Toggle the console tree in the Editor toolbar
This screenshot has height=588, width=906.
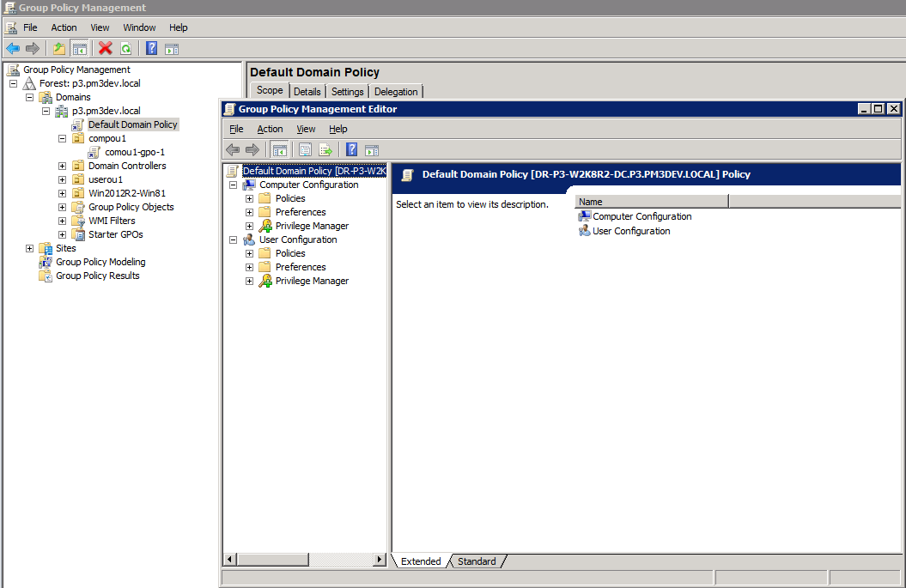coord(280,150)
